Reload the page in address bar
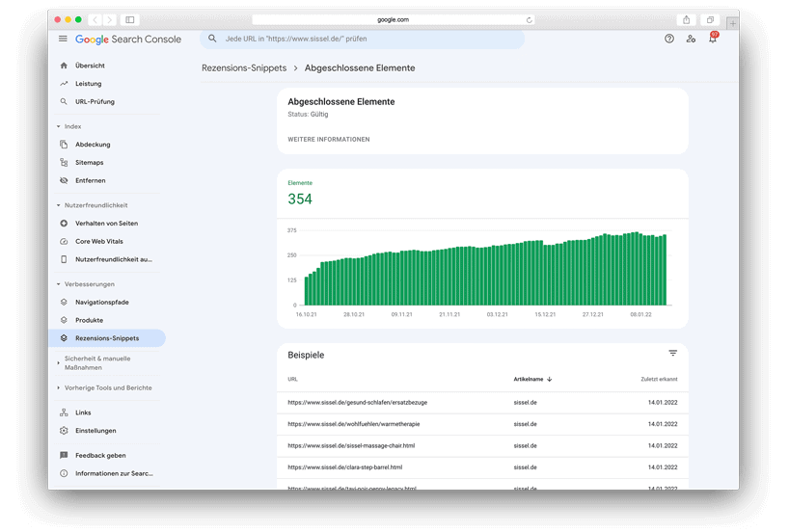This screenshot has width=789, height=532. pos(529,19)
